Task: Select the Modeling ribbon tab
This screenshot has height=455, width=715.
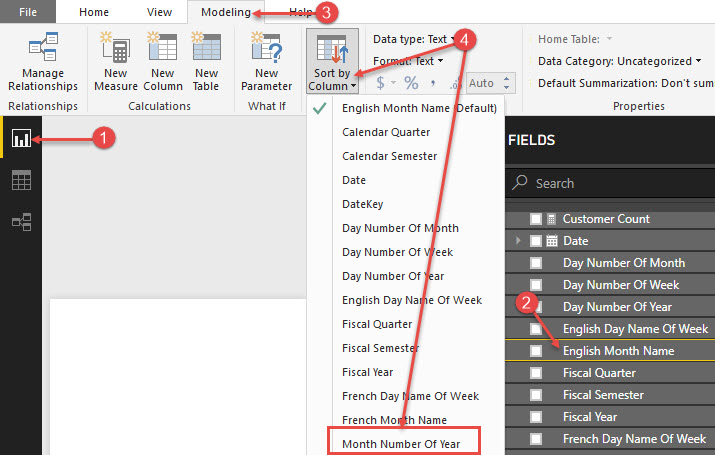Action: coord(226,12)
